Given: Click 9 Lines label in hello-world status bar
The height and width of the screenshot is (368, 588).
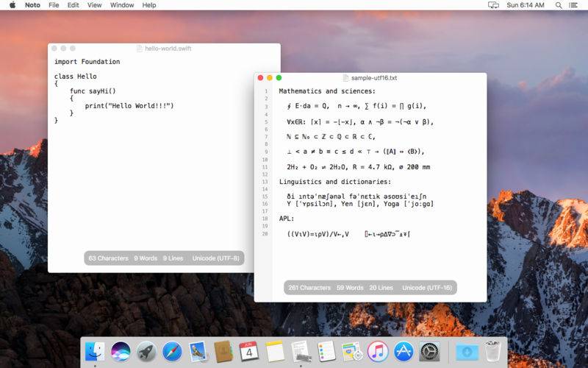Looking at the screenshot, I should tap(173, 258).
